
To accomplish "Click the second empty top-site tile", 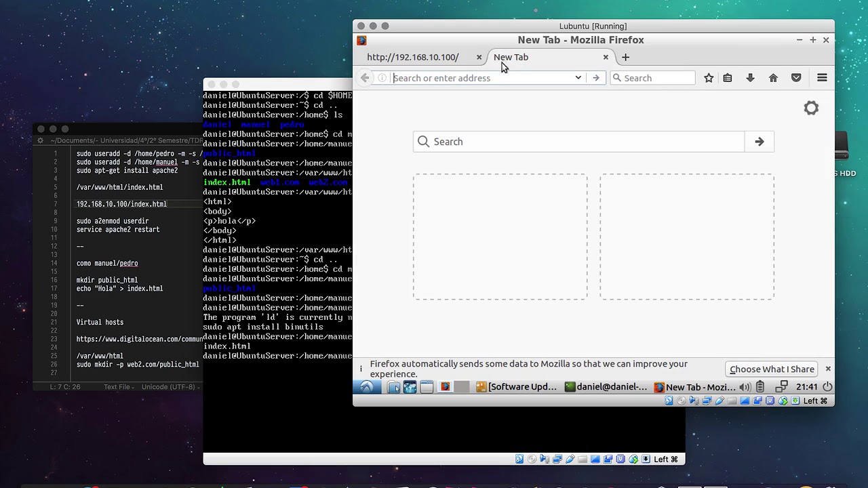I will (x=687, y=237).
